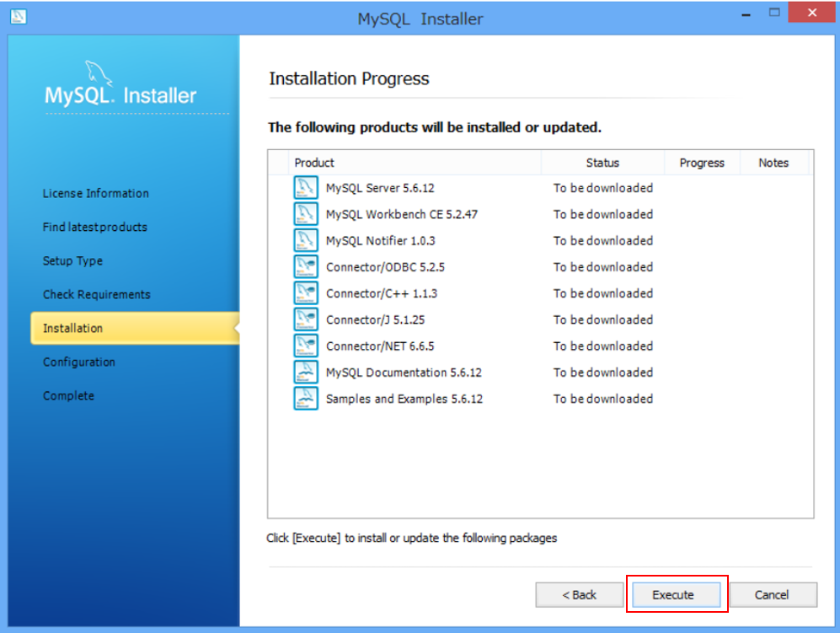Viewport: 840px width, 633px height.
Task: Click Samples and Examples' 'To be downloaded' status
Action: (x=603, y=398)
